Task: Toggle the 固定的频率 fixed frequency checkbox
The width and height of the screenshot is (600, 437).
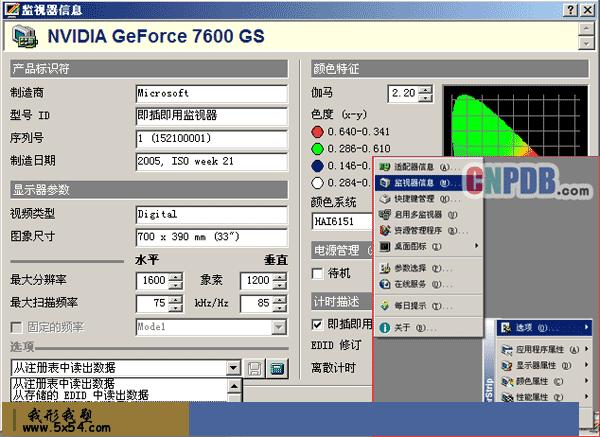Action: click(16, 328)
